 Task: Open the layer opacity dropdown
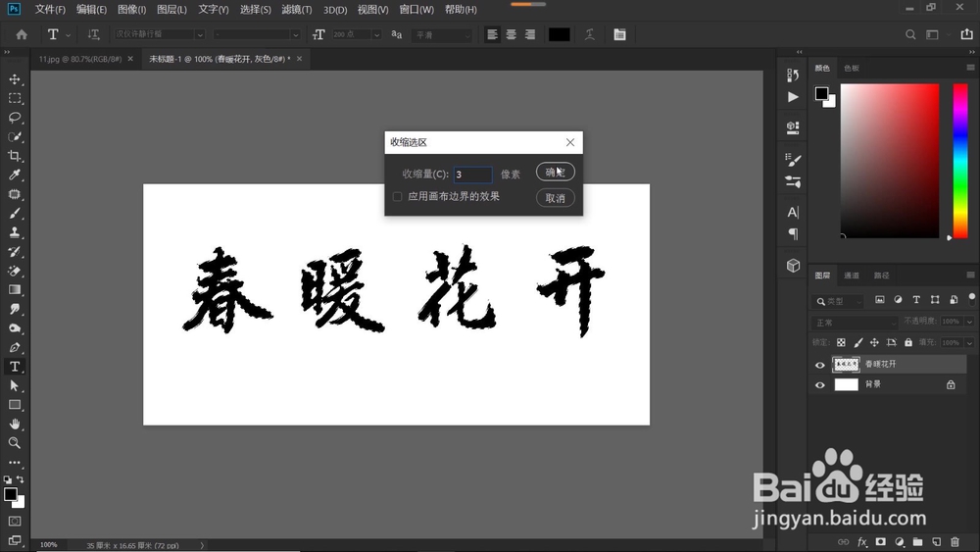coord(969,322)
